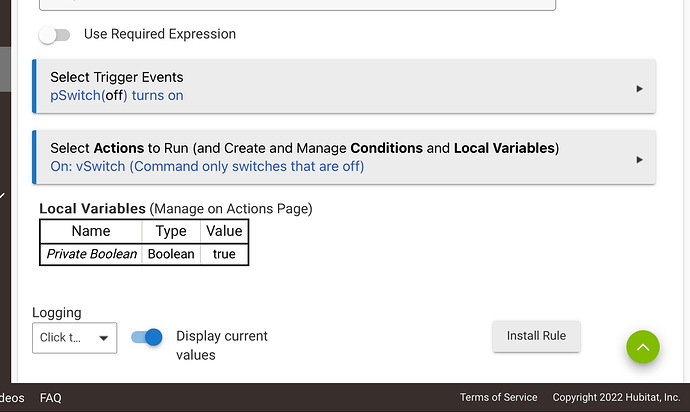Open the Videos footer link
The width and height of the screenshot is (690, 412).
[x=12, y=398]
